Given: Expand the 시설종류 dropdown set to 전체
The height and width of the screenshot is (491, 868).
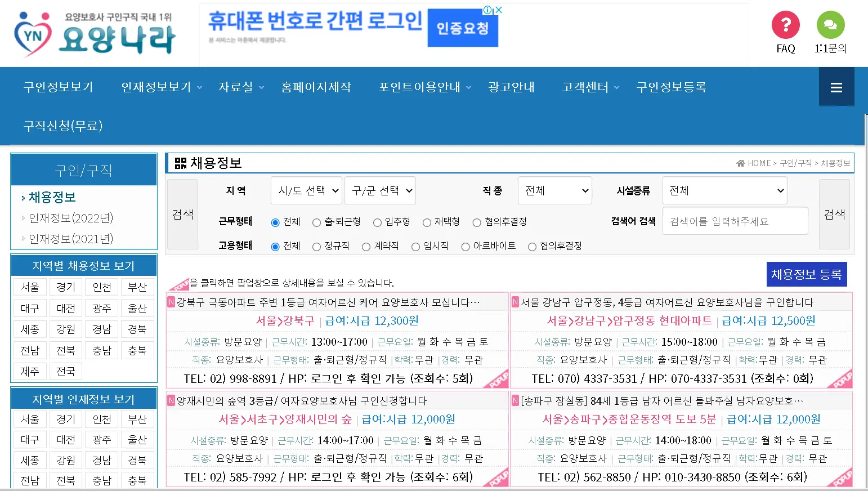Looking at the screenshot, I should pos(724,190).
